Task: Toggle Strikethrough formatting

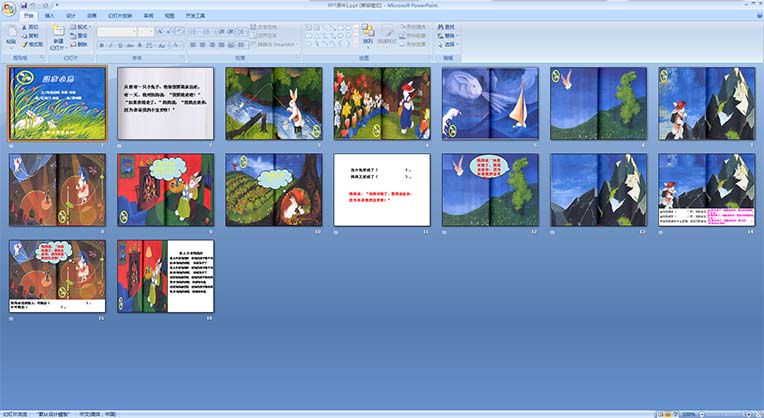Action: [130, 45]
